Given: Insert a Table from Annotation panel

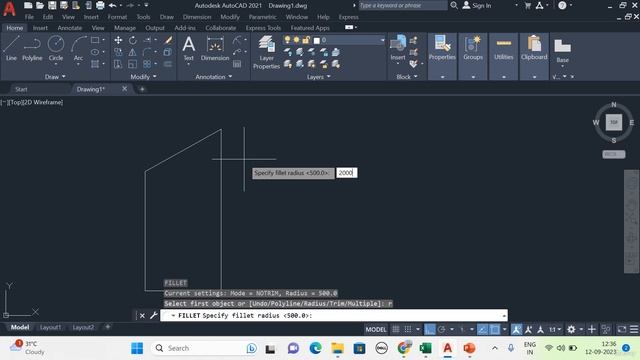Looking at the screenshot, I should click(x=237, y=64).
